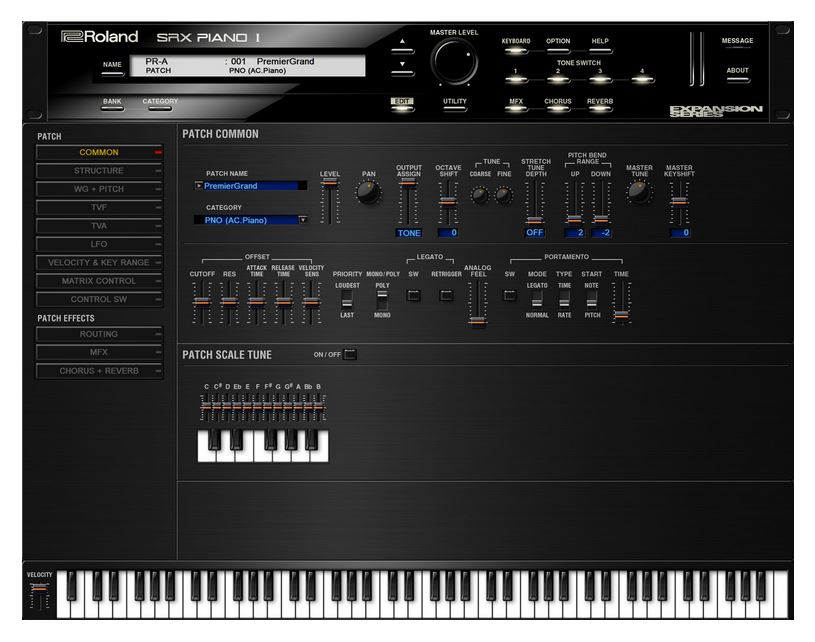Viewport: 815px width, 642px height.
Task: Toggle the Reverb effect switch
Action: (600, 109)
